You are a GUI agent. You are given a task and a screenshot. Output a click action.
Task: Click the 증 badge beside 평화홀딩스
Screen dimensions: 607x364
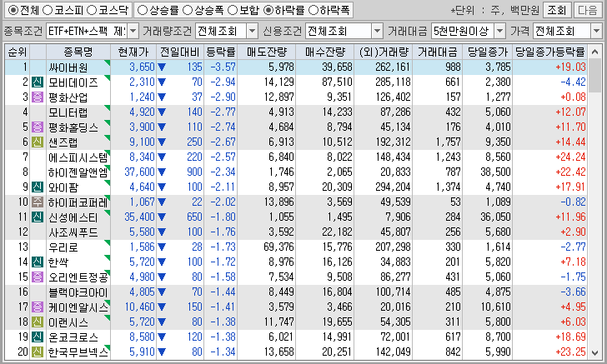click(x=38, y=127)
